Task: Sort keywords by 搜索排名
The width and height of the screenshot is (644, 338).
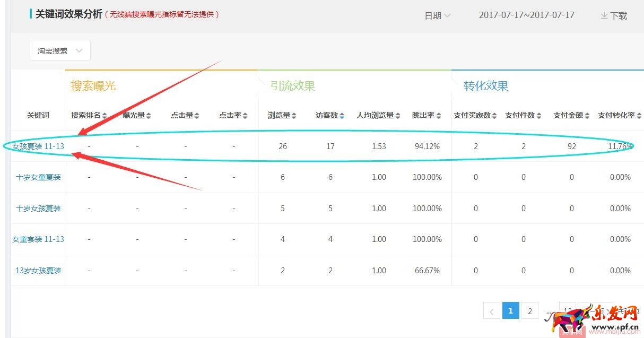Action: tap(103, 115)
